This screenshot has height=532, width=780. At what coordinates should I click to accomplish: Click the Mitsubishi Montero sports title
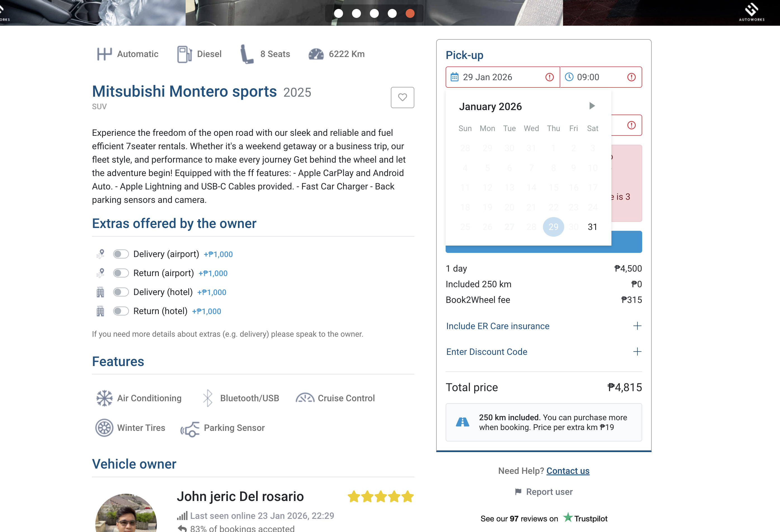click(x=184, y=91)
